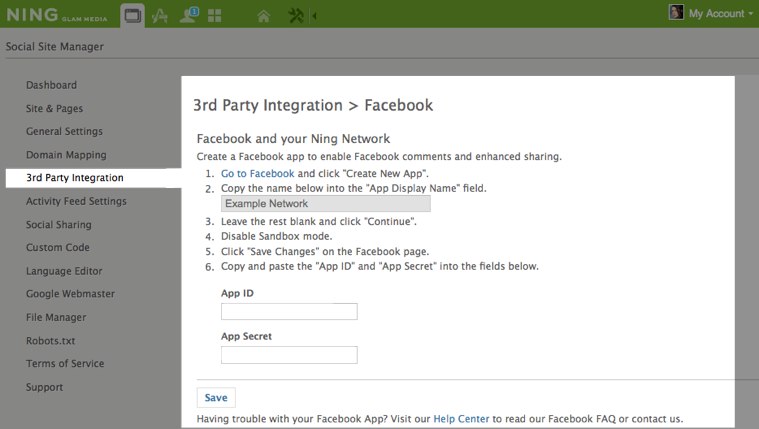Expand the My Account dropdown

click(x=721, y=14)
